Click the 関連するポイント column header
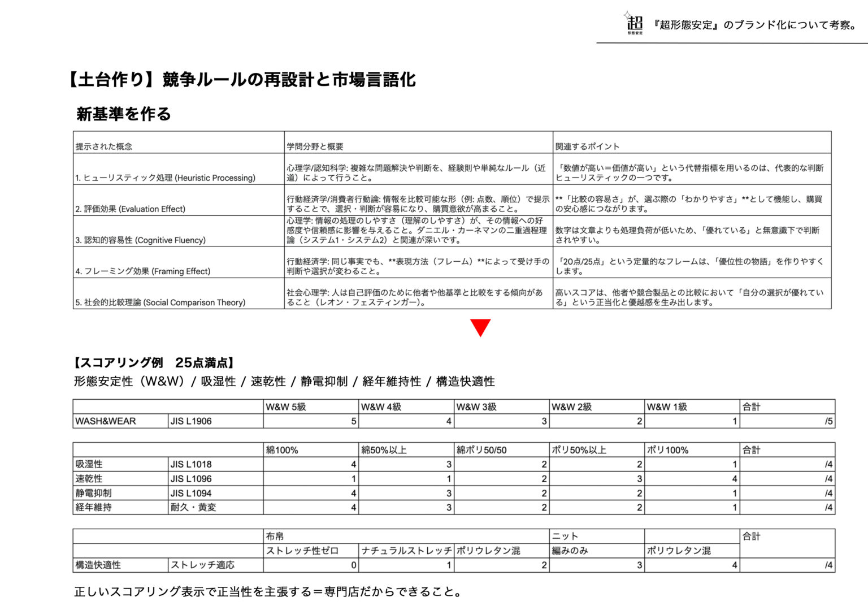This screenshot has width=868, height=614. [x=587, y=146]
